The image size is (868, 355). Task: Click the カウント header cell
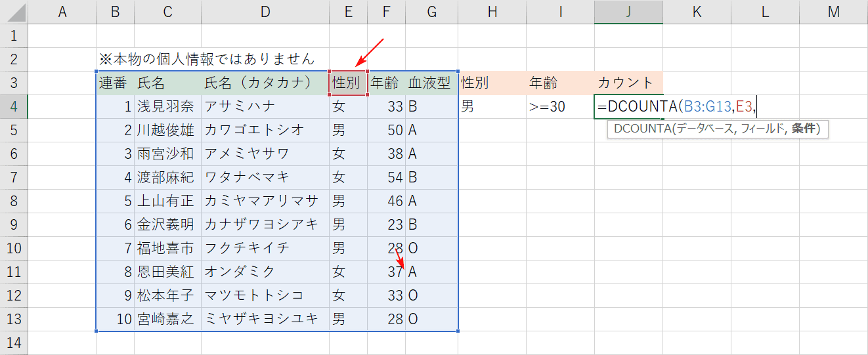pos(628,83)
